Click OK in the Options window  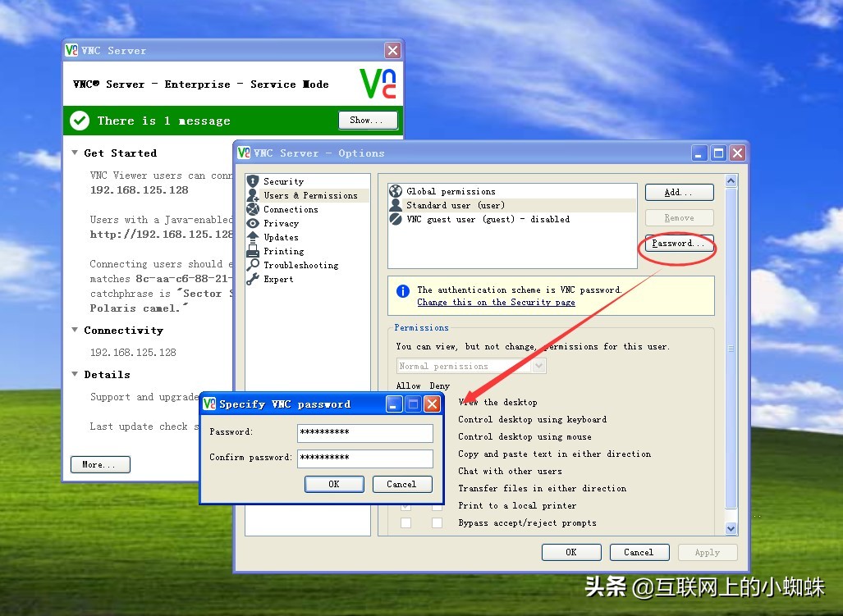[571, 552]
